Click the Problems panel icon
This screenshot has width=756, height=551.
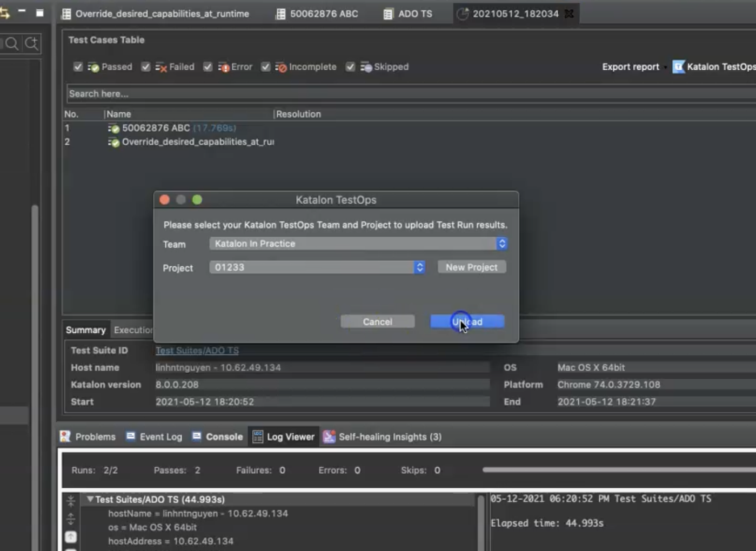[x=65, y=436]
